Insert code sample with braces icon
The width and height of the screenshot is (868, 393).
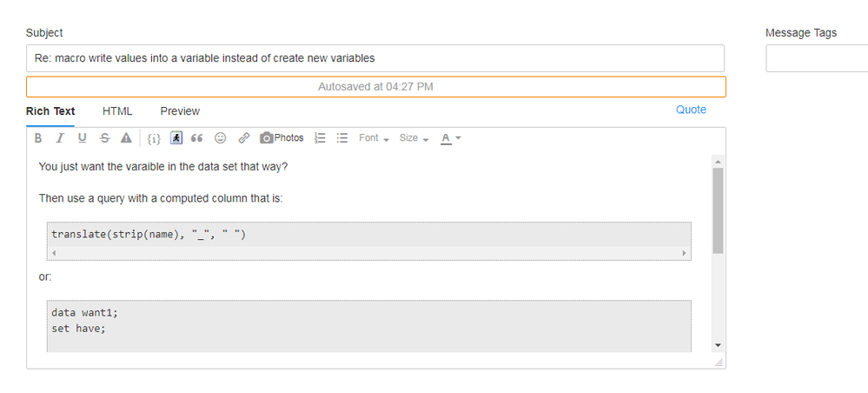point(154,138)
